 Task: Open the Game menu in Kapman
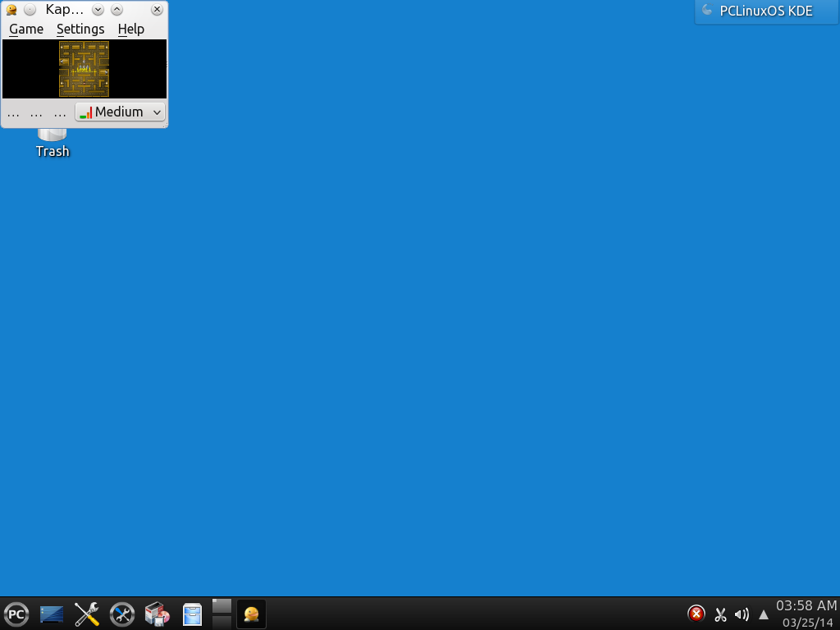click(26, 29)
